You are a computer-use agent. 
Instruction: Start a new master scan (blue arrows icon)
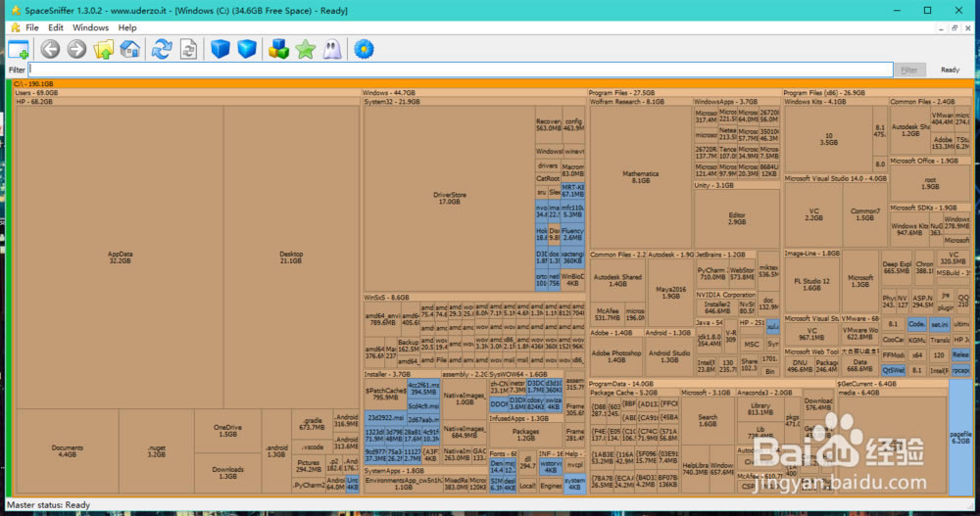(162, 49)
